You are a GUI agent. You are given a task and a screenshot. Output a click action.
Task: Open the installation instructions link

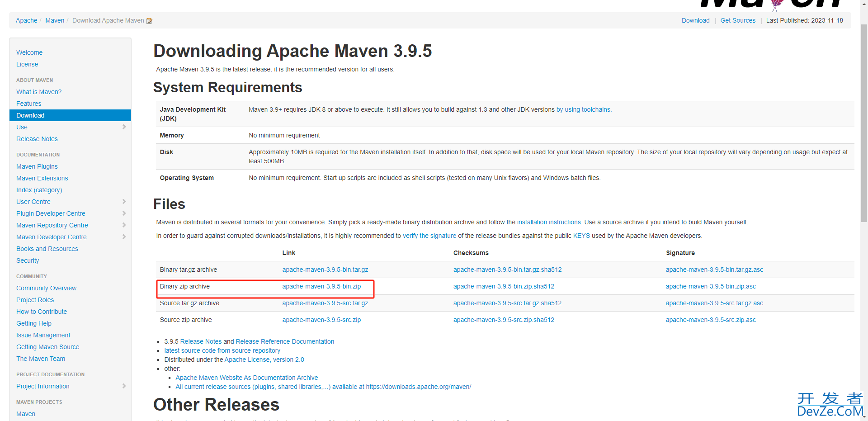[x=549, y=222]
